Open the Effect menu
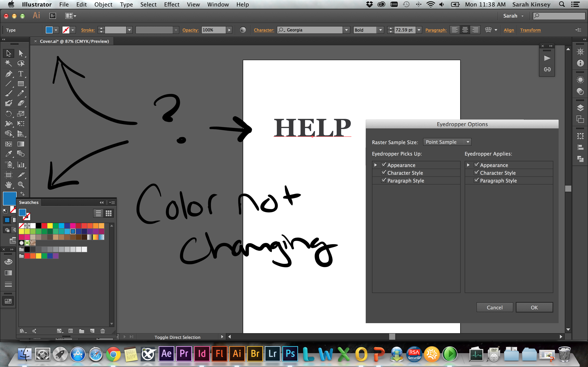The width and height of the screenshot is (588, 367). pyautogui.click(x=171, y=5)
